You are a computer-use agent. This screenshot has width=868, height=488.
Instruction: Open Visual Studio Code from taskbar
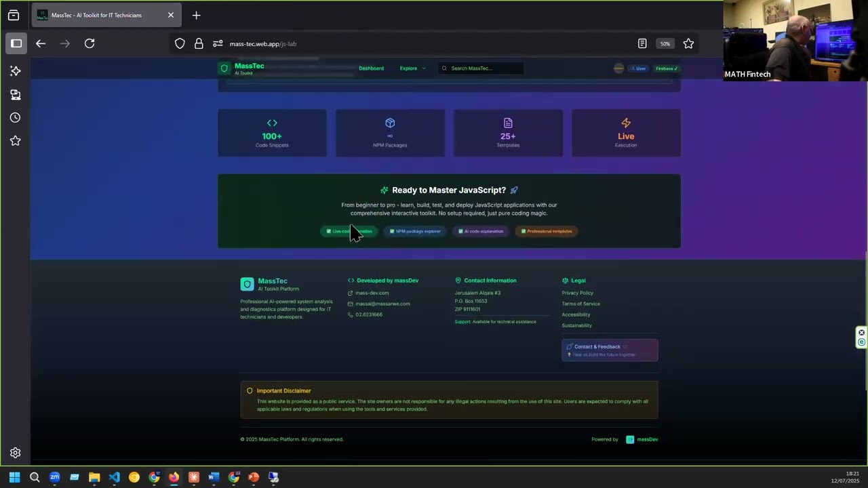pyautogui.click(x=114, y=477)
